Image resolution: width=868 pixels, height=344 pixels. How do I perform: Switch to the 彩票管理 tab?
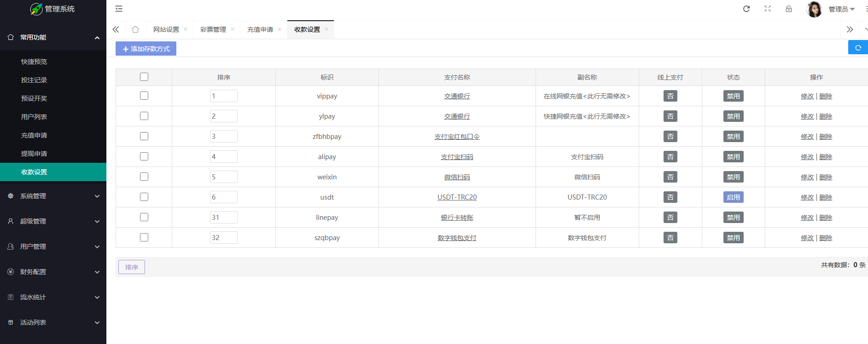213,29
